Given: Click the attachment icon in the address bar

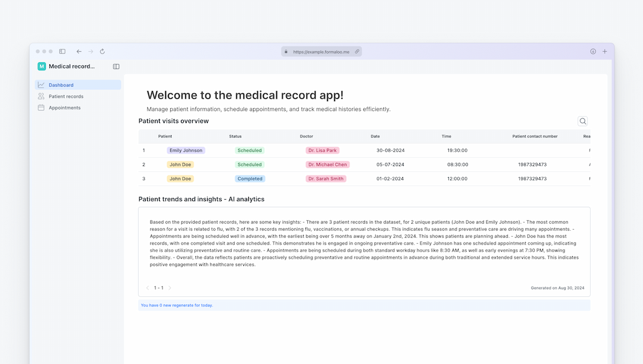Looking at the screenshot, I should coord(357,51).
